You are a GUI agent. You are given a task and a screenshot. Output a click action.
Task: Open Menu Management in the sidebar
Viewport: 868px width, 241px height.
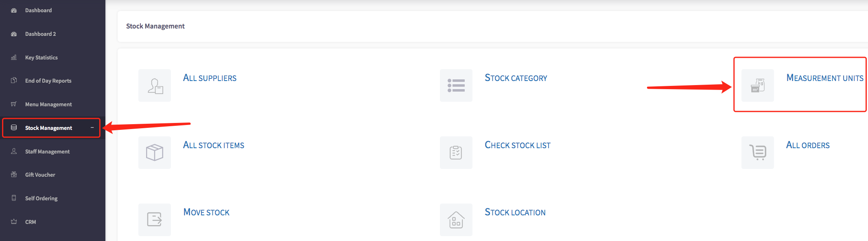[x=48, y=104]
